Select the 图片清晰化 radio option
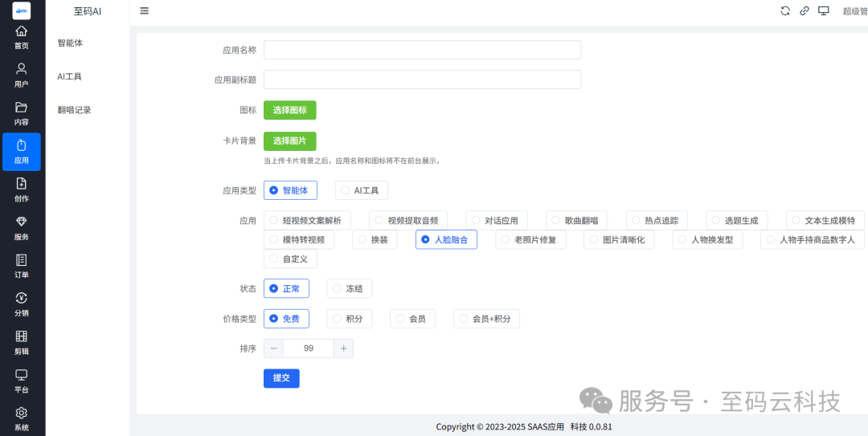868x436 pixels. (619, 239)
